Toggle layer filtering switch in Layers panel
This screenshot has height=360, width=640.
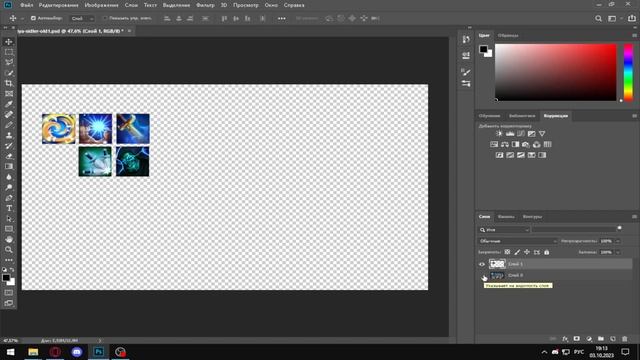point(619,229)
